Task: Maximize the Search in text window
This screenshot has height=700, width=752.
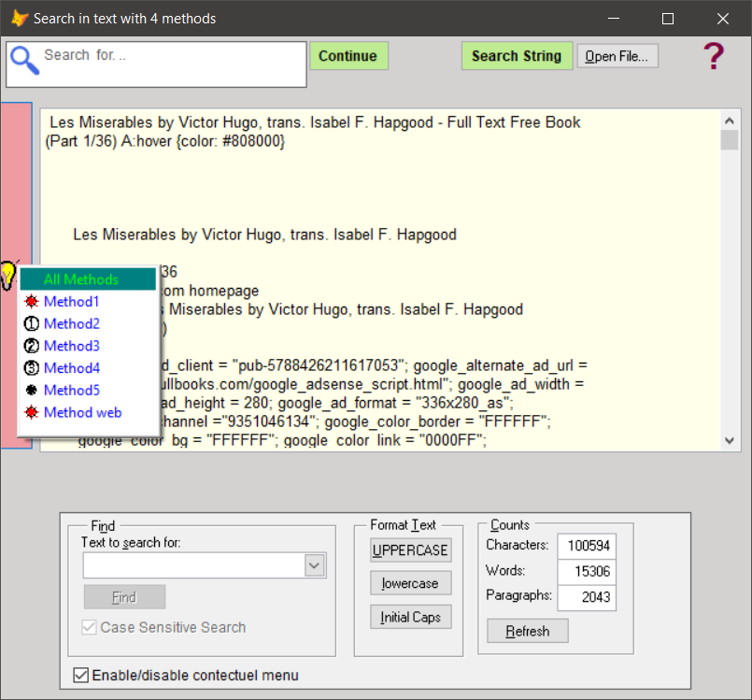Action: (668, 19)
